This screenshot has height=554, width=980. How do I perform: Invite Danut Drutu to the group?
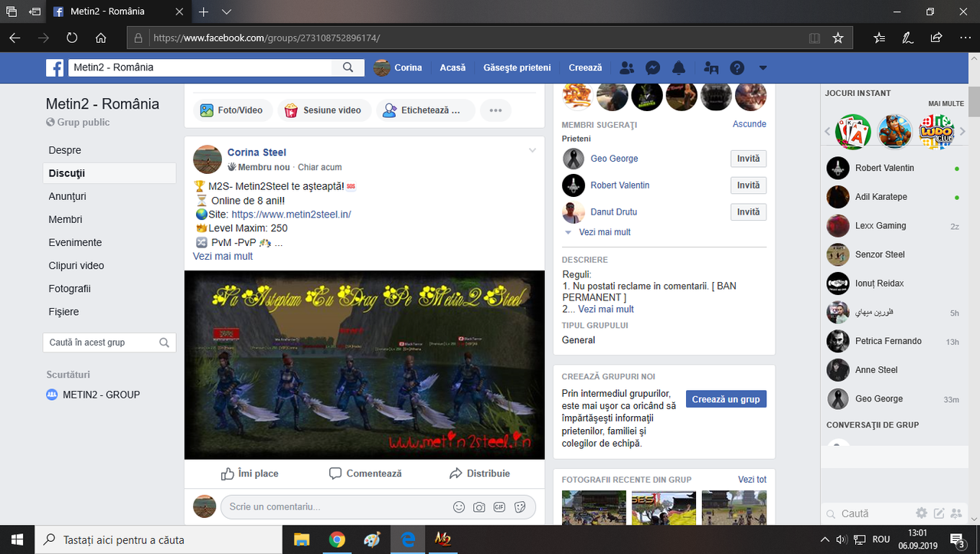(x=748, y=212)
